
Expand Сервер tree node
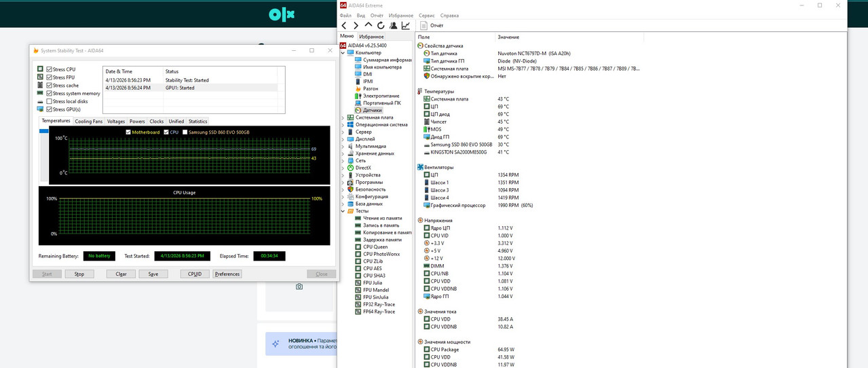(x=343, y=132)
